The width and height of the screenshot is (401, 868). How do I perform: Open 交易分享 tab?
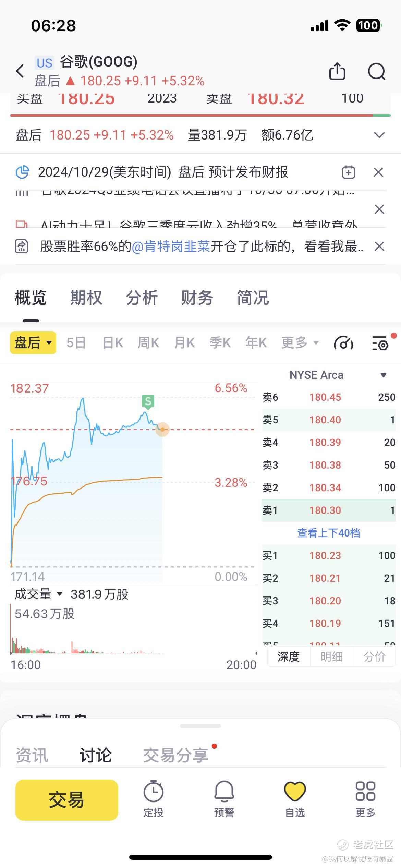coord(176,756)
